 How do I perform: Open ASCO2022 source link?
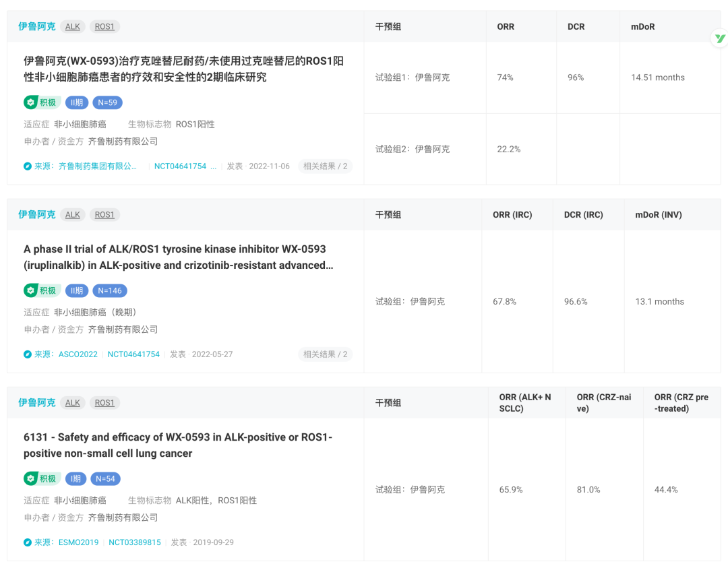78,354
